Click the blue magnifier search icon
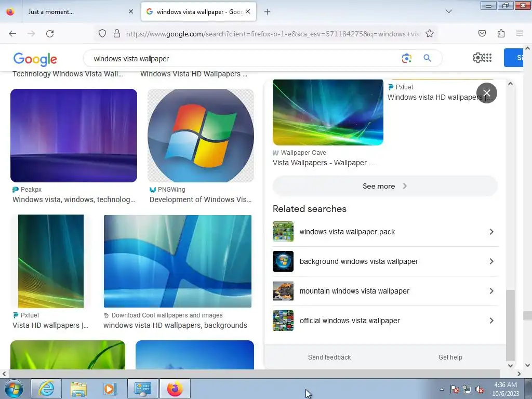Image resolution: width=532 pixels, height=399 pixels. pos(427,58)
